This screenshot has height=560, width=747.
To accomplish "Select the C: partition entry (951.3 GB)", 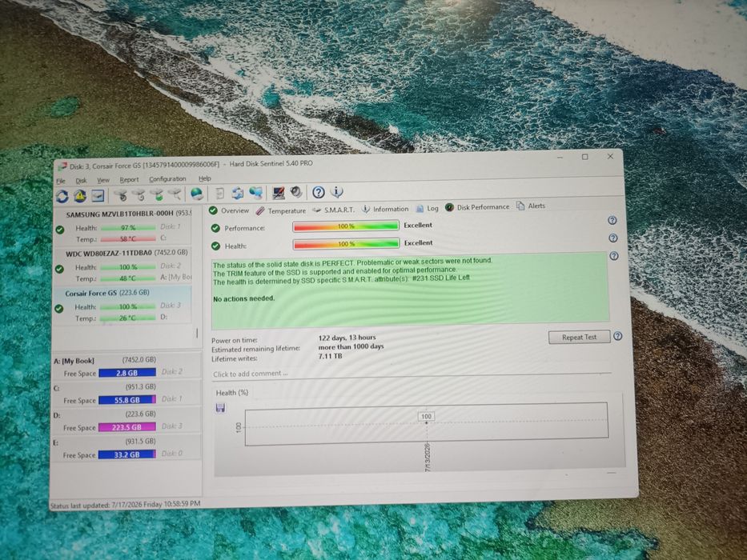I will click(125, 394).
